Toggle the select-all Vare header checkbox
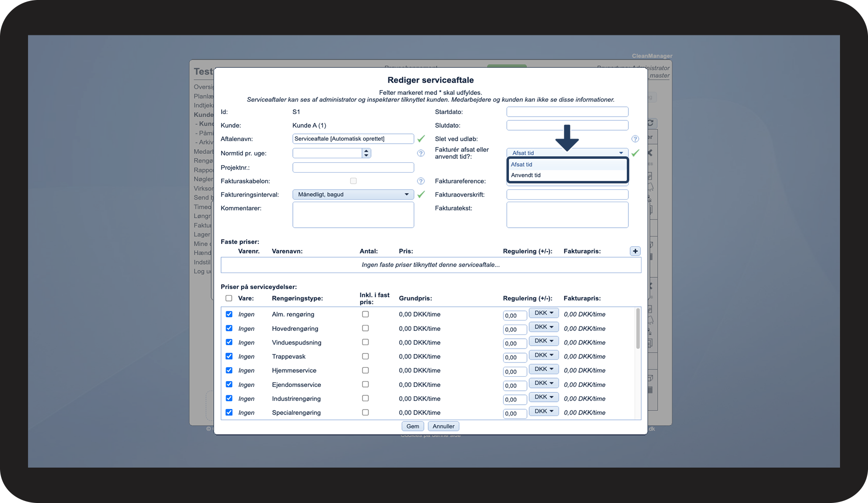The height and width of the screenshot is (503, 868). pos(229,298)
